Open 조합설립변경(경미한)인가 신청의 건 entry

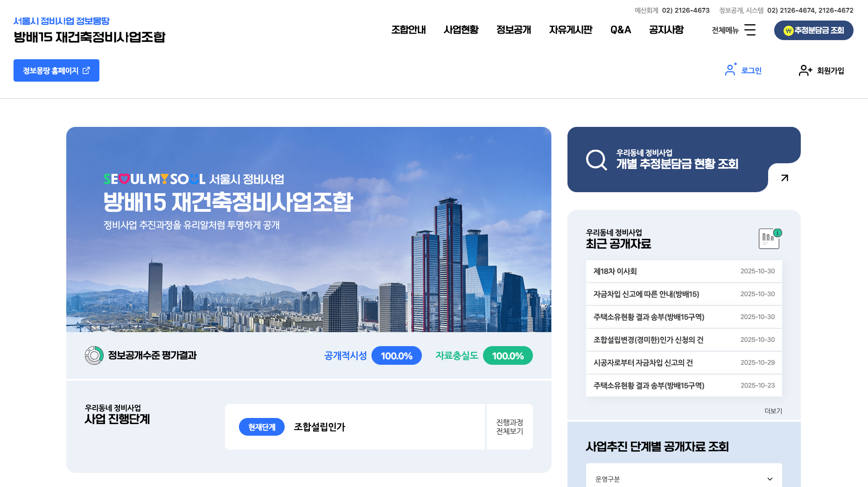point(684,340)
